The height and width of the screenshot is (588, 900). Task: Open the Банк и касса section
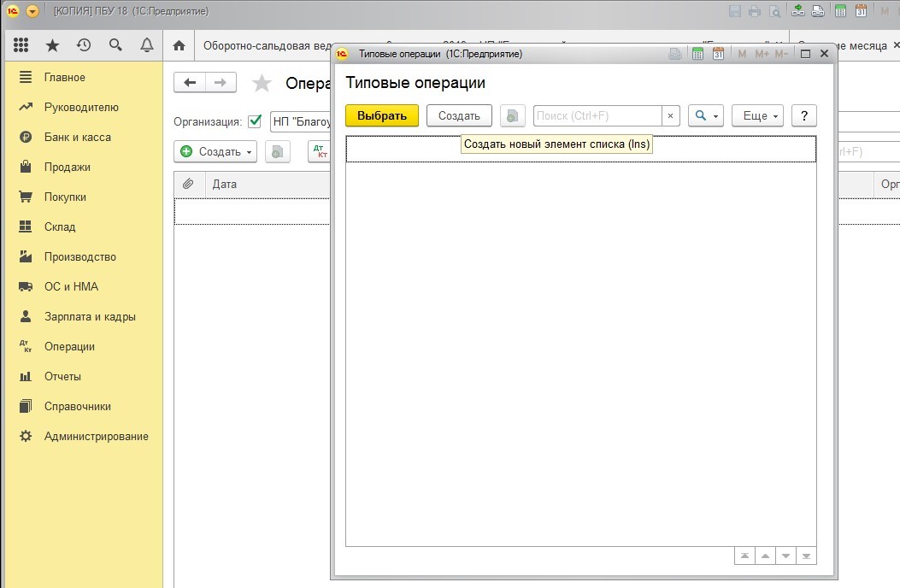click(77, 137)
